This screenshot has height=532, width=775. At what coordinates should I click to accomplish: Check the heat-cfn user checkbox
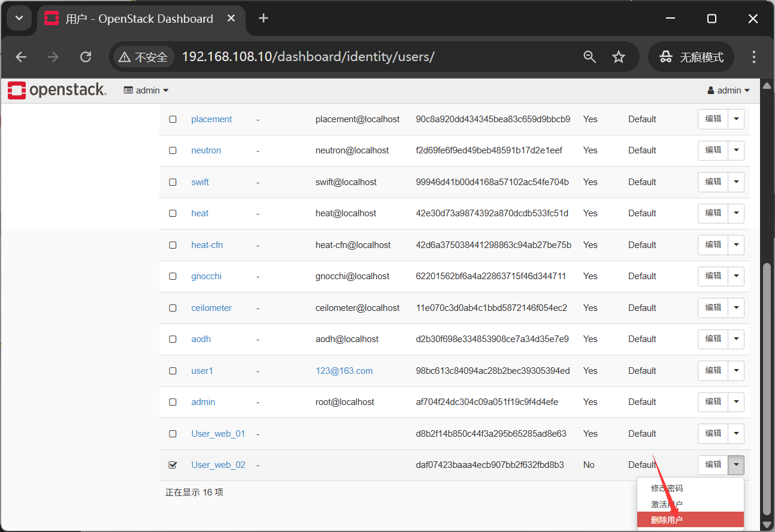[173, 245]
